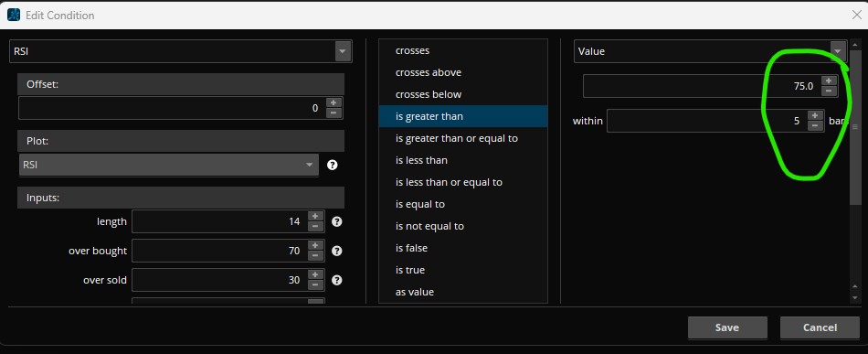Viewport: 868px width, 354px height.
Task: Select the 'crosses' condition
Action: pos(463,50)
